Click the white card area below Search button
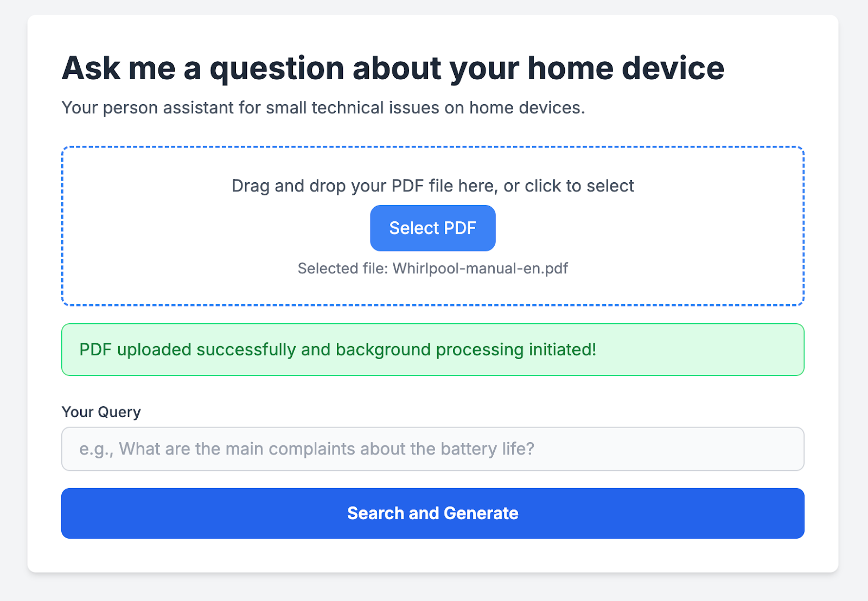 pos(432,555)
